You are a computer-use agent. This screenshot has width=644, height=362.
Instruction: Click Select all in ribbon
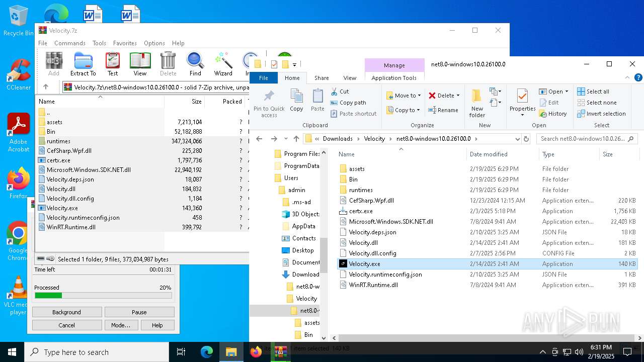[x=593, y=92]
